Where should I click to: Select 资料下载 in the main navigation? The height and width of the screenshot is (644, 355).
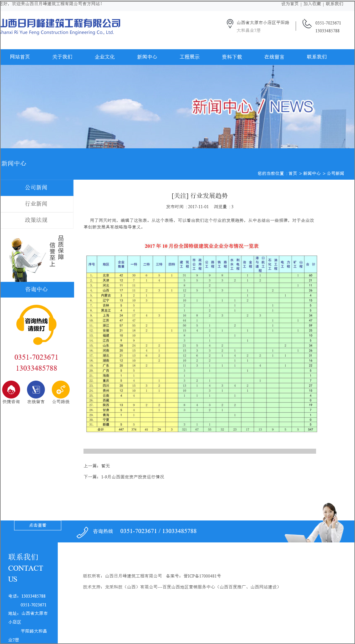(232, 57)
